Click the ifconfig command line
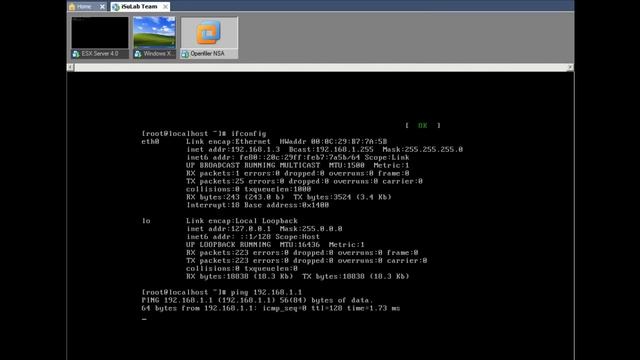This screenshot has width=640, height=360. [204, 133]
